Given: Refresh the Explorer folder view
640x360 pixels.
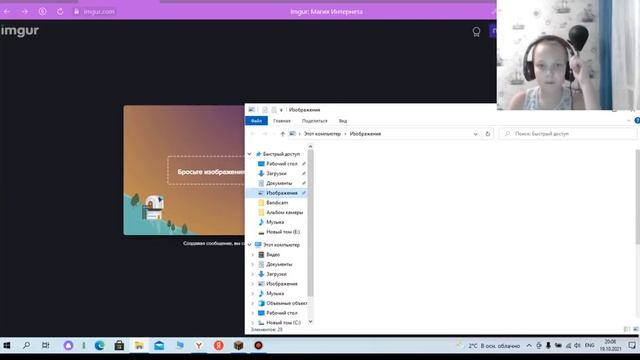Looking at the screenshot, I should (487, 134).
